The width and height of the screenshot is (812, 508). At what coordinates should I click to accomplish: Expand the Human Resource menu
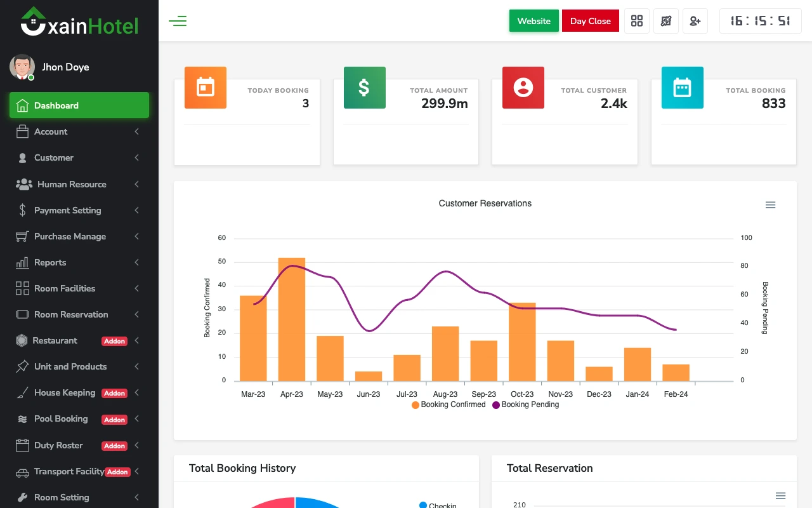pos(79,184)
